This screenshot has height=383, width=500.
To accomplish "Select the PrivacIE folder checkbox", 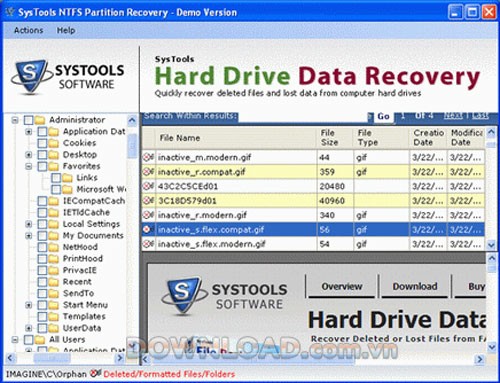I will tap(42, 270).
